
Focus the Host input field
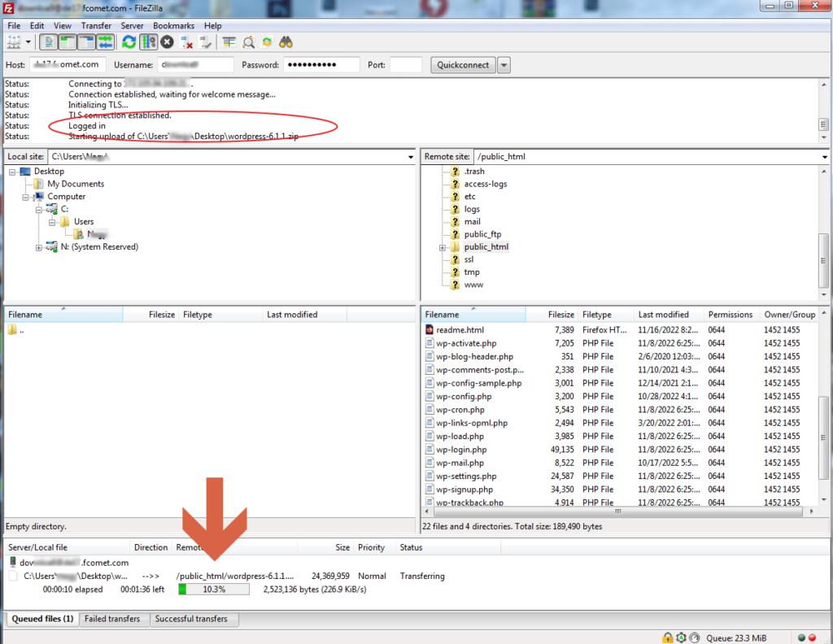pyautogui.click(x=68, y=65)
